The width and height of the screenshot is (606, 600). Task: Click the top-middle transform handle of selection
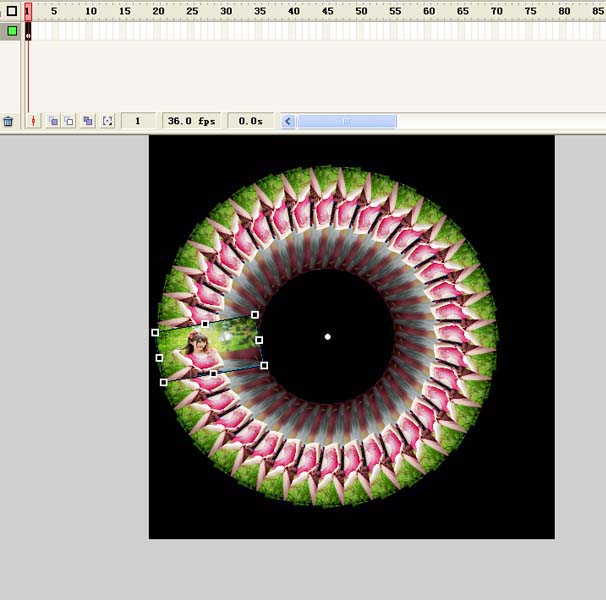click(x=205, y=324)
